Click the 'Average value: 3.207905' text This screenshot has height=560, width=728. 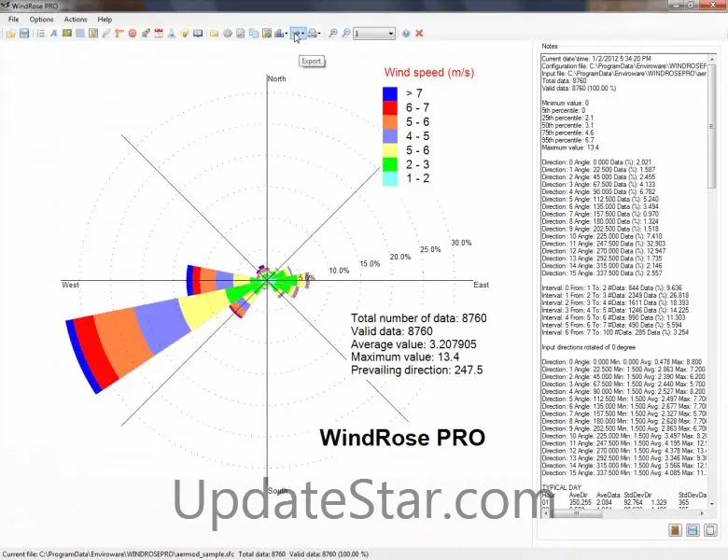(413, 344)
